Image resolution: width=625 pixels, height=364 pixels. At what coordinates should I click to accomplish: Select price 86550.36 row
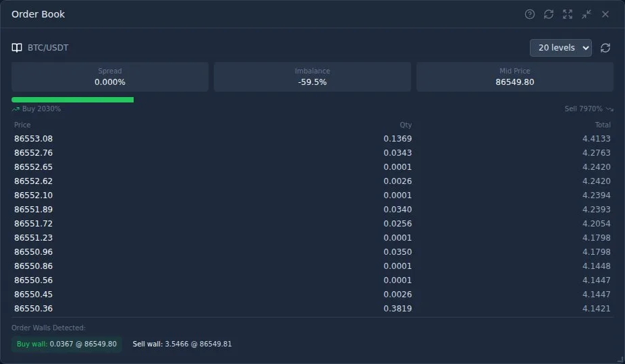pos(312,309)
